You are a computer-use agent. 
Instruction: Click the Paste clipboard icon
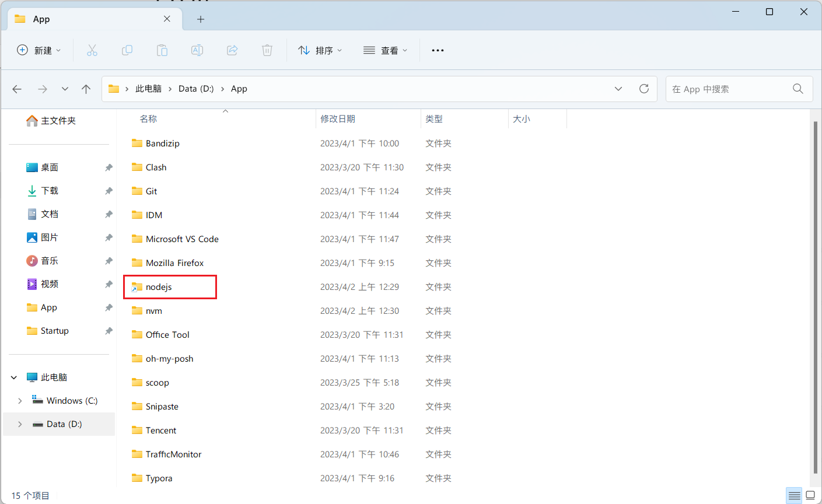tap(162, 50)
